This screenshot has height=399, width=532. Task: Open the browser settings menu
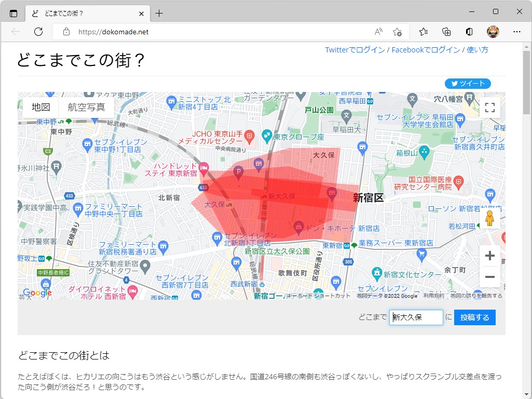517,32
